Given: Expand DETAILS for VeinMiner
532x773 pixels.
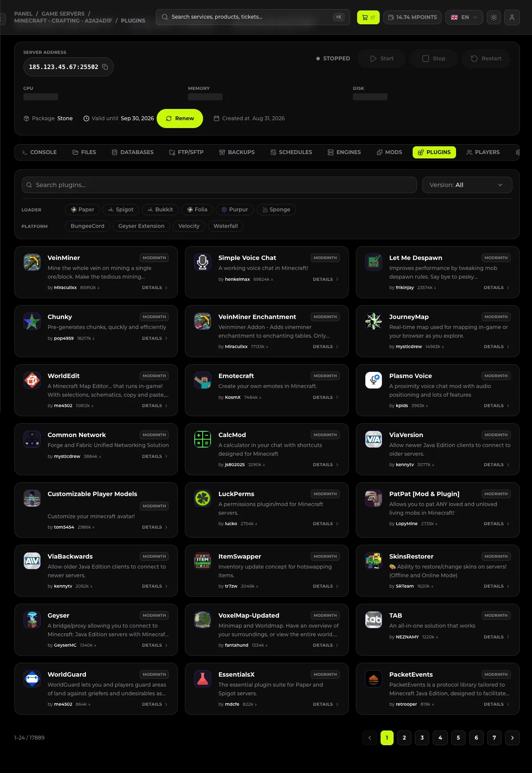Looking at the screenshot, I should tap(155, 288).
